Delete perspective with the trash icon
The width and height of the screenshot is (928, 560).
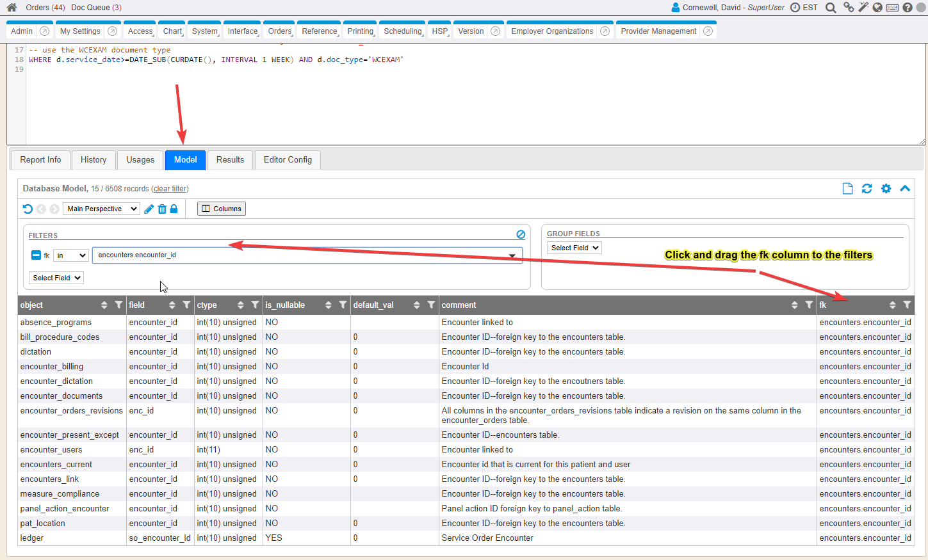point(162,209)
